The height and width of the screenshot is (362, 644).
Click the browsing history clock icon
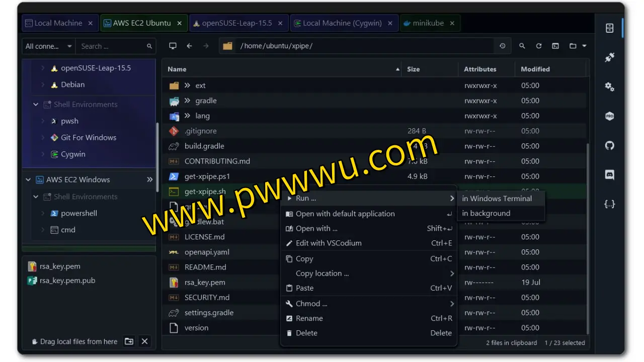[502, 46]
